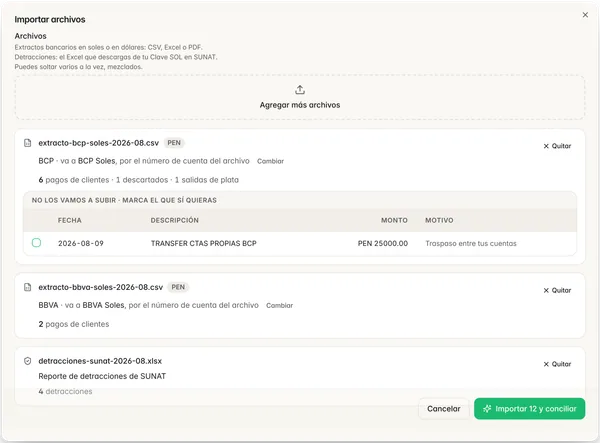Click the upload arrow icon
This screenshot has height=443, width=600.
click(300, 90)
